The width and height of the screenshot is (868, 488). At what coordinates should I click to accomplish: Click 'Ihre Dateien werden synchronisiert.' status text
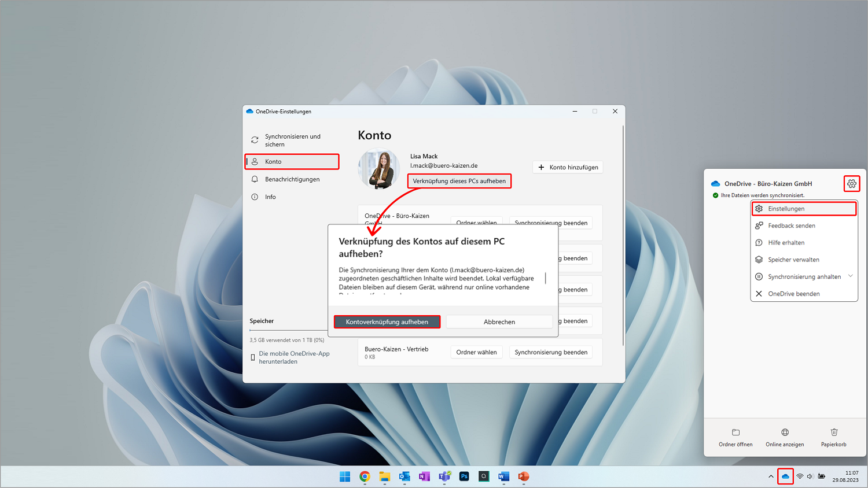pyautogui.click(x=763, y=195)
